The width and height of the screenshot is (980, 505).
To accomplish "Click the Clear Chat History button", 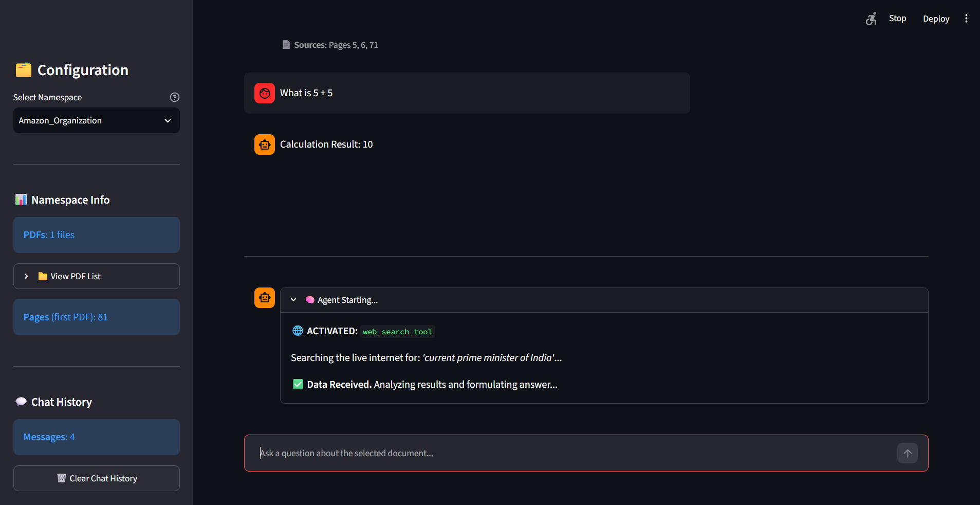I will click(97, 478).
